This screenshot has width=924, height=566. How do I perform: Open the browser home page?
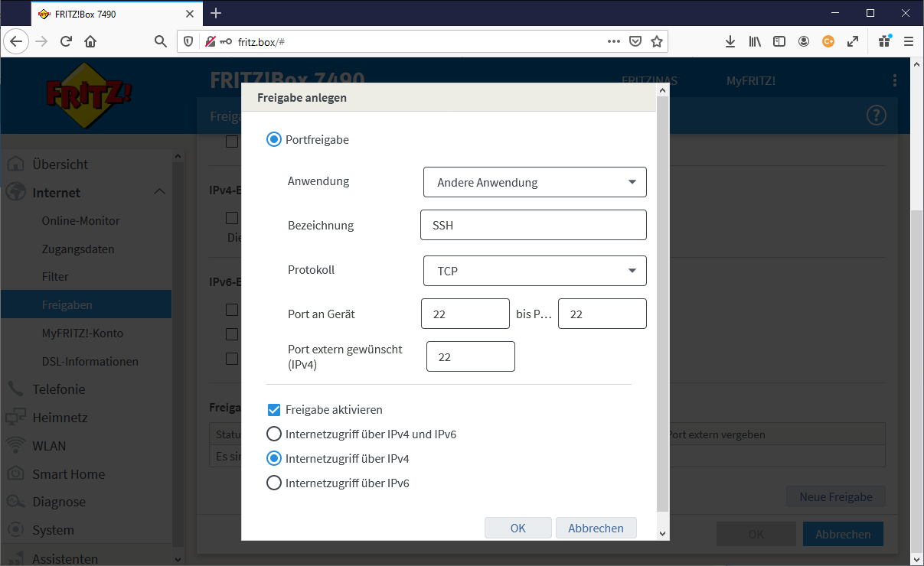click(x=90, y=41)
